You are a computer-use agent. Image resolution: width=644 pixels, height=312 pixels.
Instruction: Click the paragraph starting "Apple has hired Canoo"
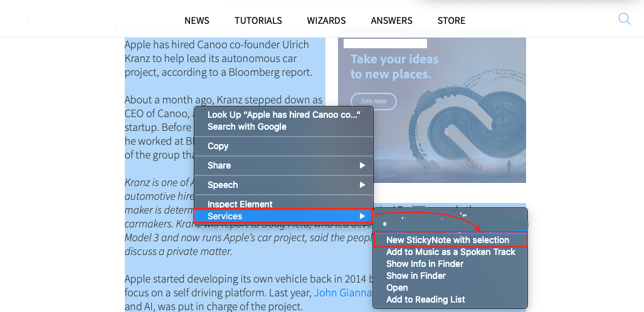219,58
